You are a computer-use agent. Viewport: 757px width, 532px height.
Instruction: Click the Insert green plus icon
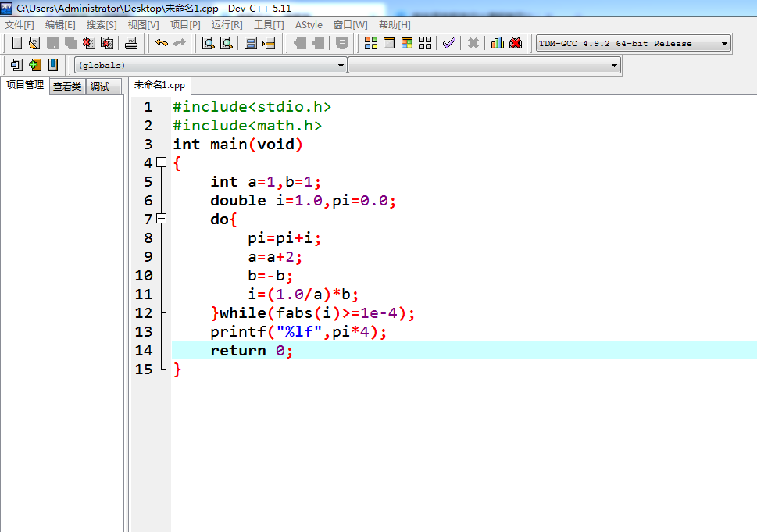point(34,65)
